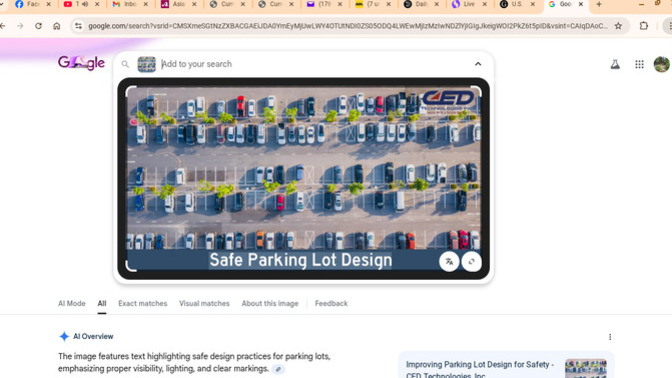This screenshot has height=378, width=672.
Task: Open the Google account profile picture
Action: (x=661, y=64)
